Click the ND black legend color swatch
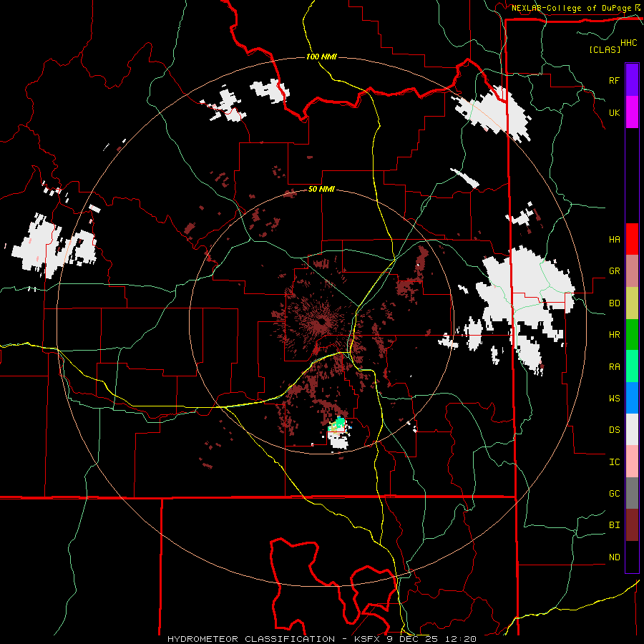Viewport: 644px width, 644px height. click(x=632, y=557)
